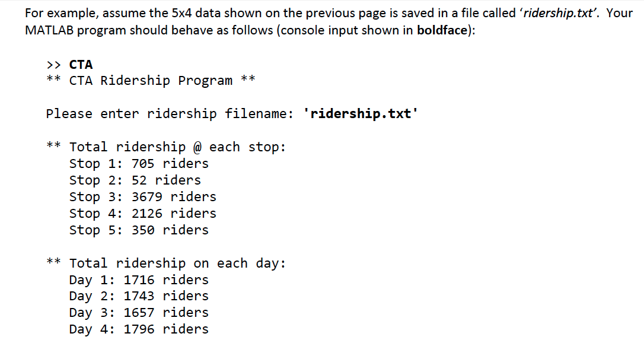Click the Stop 3: 3679 riders line

[142, 197]
